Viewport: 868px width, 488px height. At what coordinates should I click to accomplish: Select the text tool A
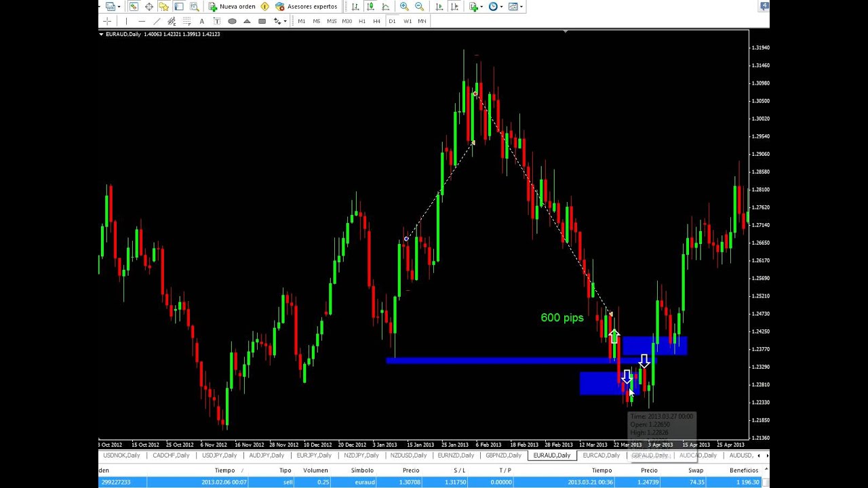pyautogui.click(x=201, y=21)
